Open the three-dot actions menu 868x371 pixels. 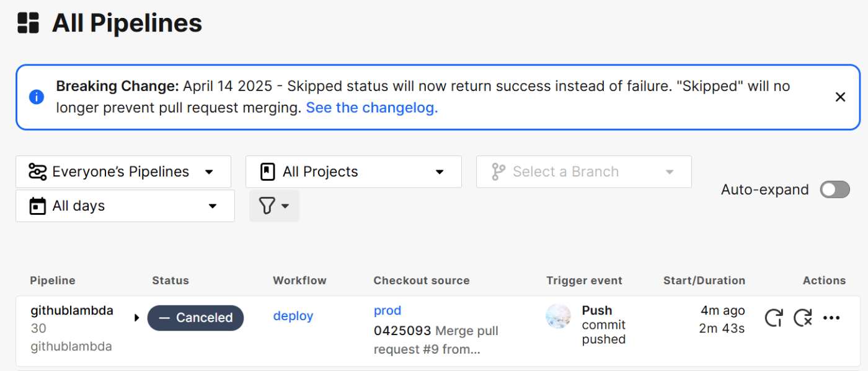point(831,318)
